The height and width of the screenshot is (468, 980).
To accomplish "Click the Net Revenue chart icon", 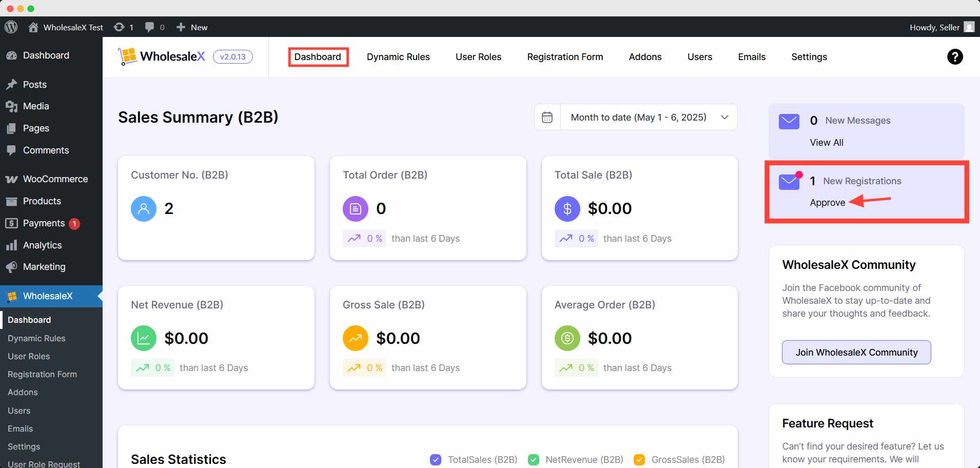I will click(x=144, y=338).
